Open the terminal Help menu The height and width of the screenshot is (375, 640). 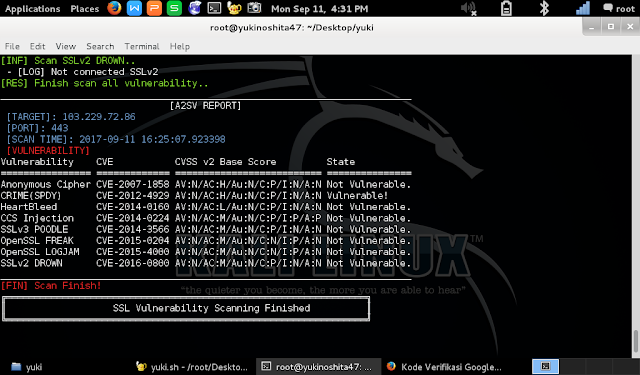point(180,46)
